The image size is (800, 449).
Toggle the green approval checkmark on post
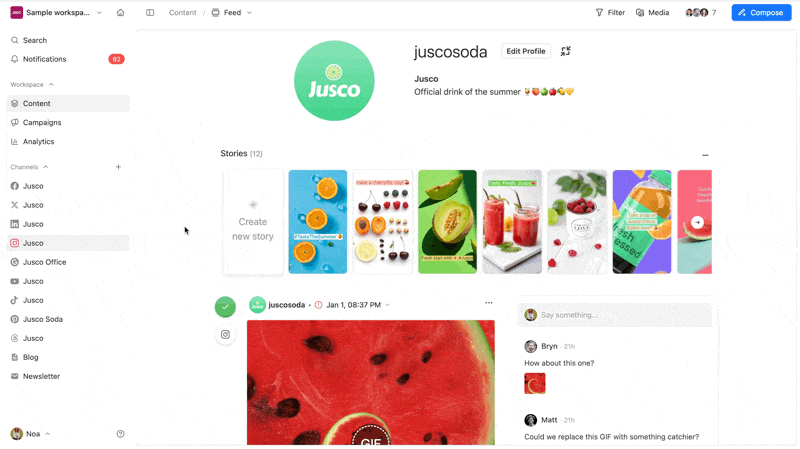[x=225, y=307]
